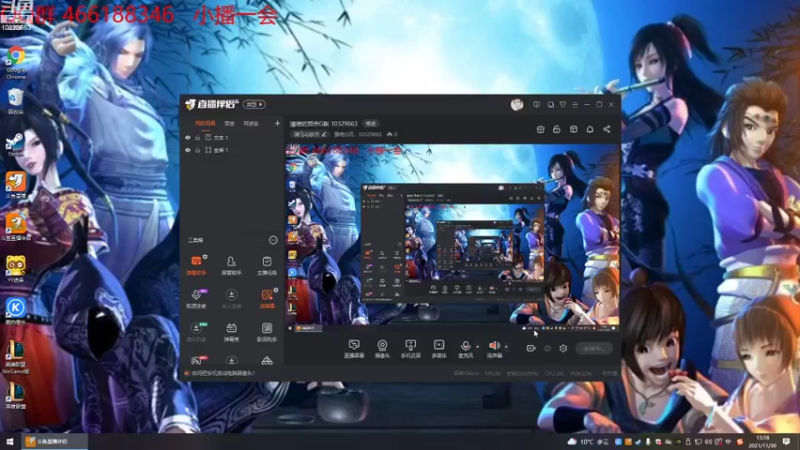Select the 文本 1 source row

coord(232,138)
